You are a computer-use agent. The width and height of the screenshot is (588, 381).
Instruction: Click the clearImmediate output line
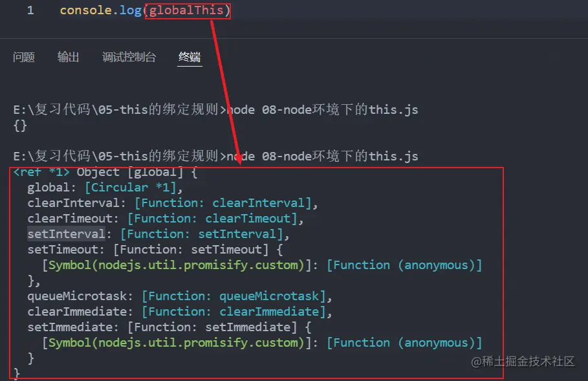(x=180, y=312)
